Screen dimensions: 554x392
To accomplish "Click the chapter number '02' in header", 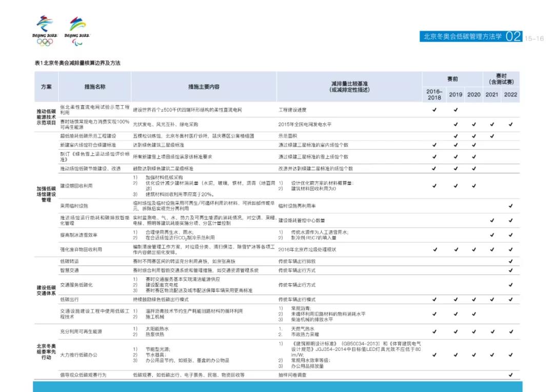I will 513,36.
